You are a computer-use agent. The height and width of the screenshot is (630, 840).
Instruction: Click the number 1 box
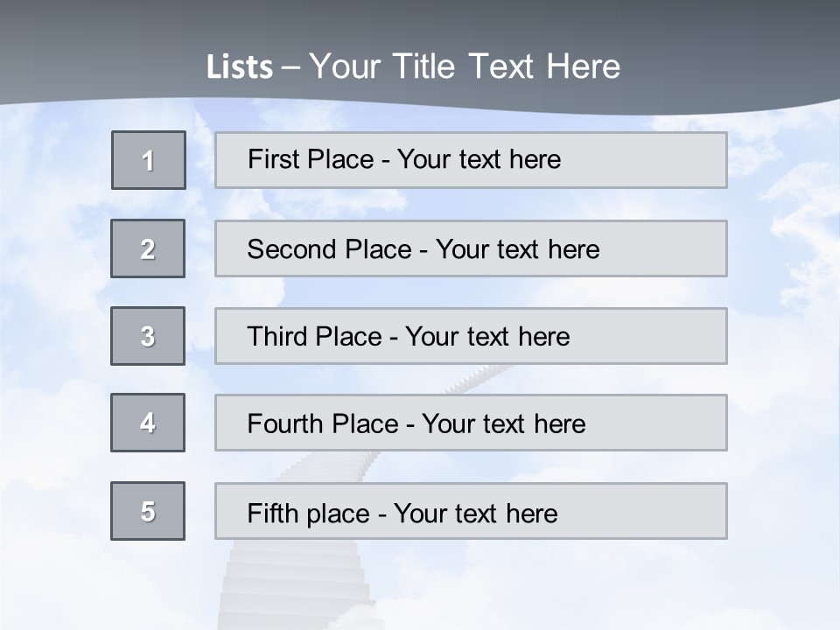(x=149, y=160)
